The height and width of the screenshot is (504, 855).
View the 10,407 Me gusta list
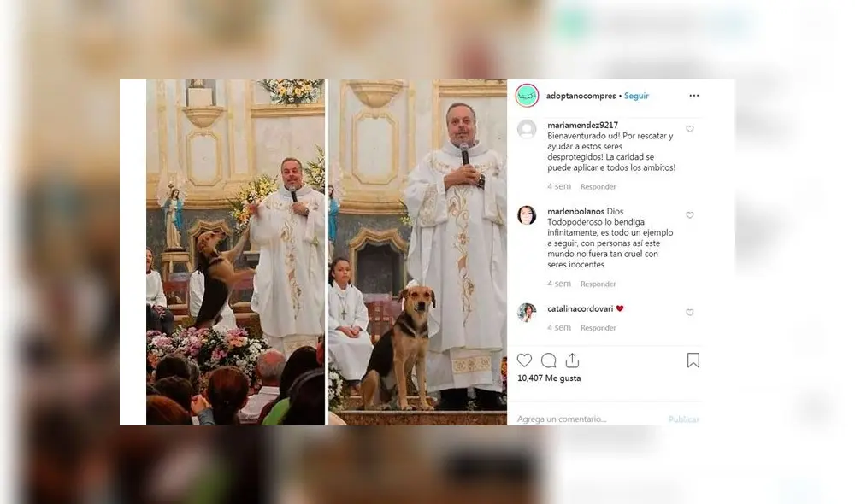pos(549,378)
